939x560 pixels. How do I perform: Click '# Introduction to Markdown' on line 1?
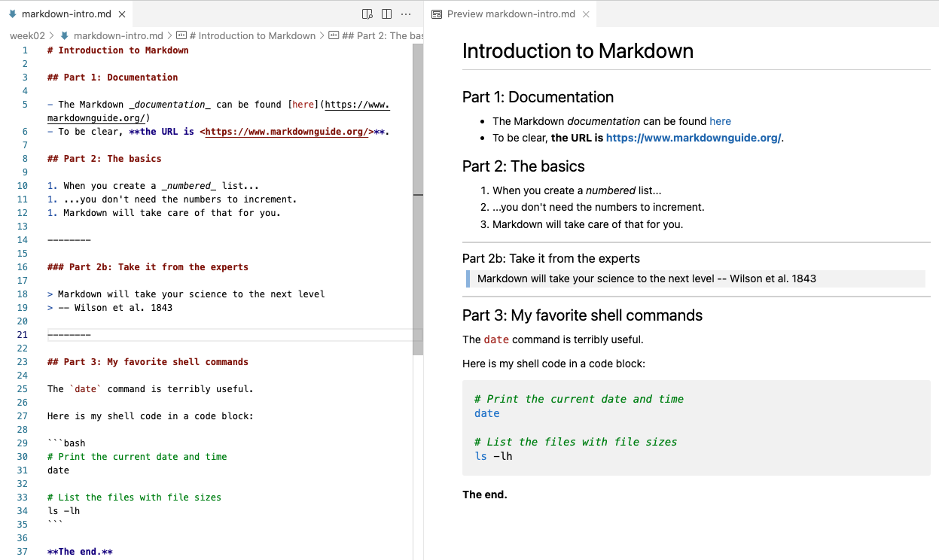(118, 50)
